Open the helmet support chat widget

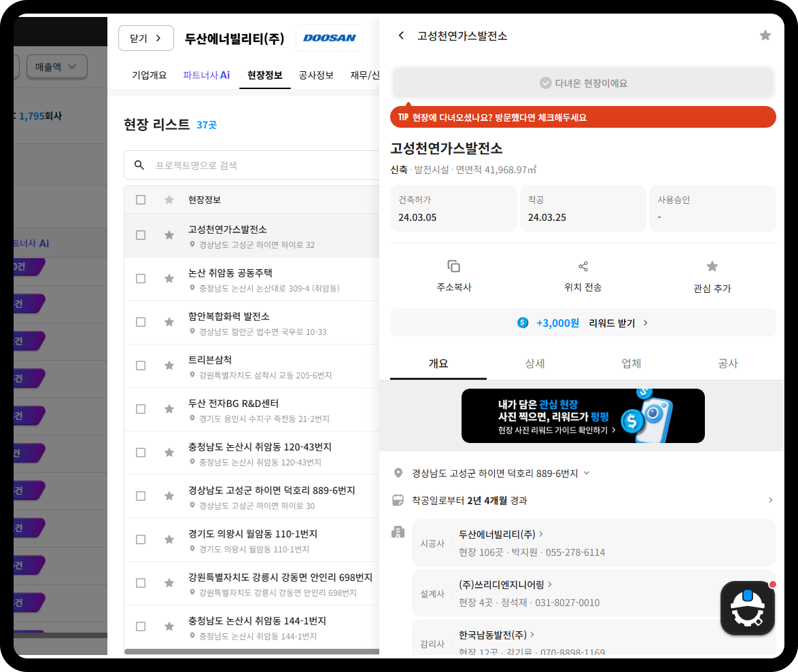tap(747, 608)
